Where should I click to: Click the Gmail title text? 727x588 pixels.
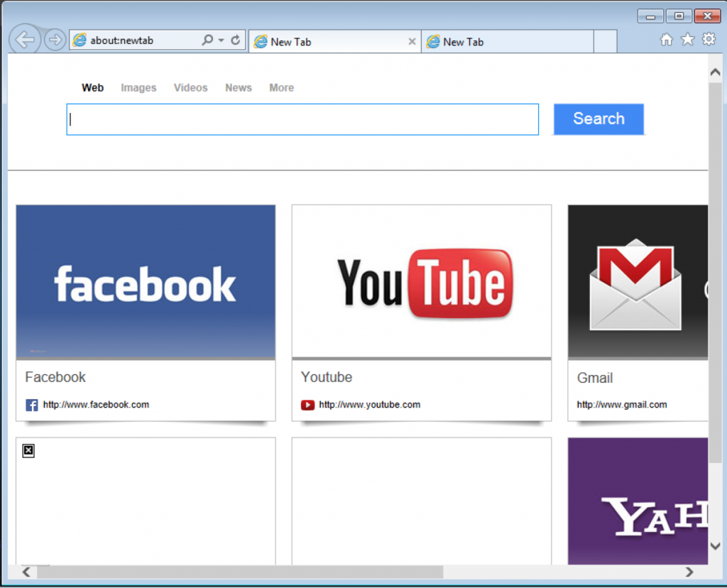(595, 378)
